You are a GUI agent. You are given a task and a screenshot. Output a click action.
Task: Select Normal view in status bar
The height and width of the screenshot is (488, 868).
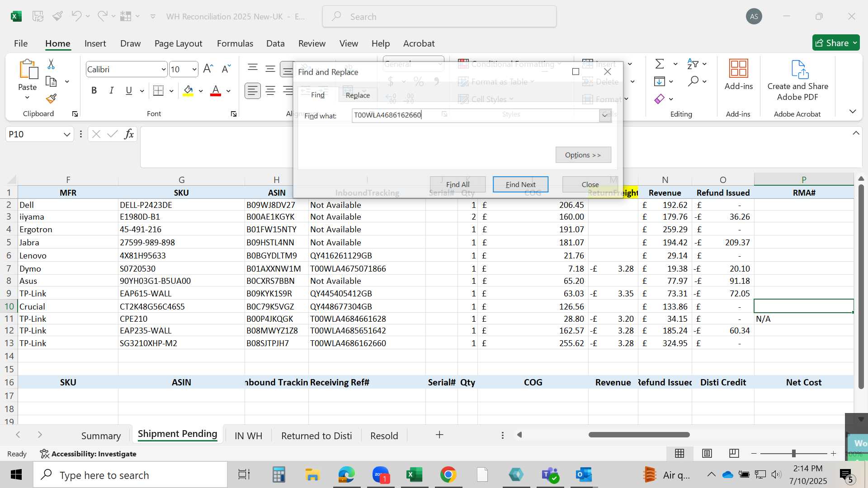pyautogui.click(x=679, y=453)
